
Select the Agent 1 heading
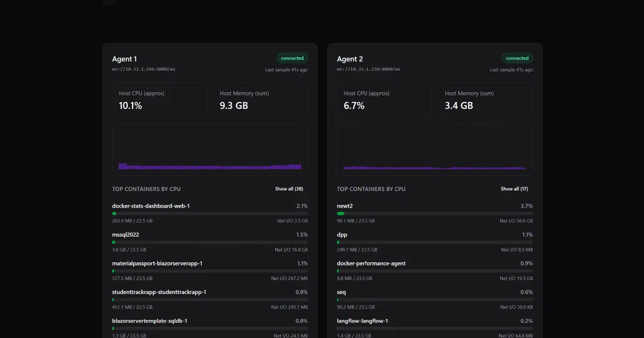coord(125,59)
